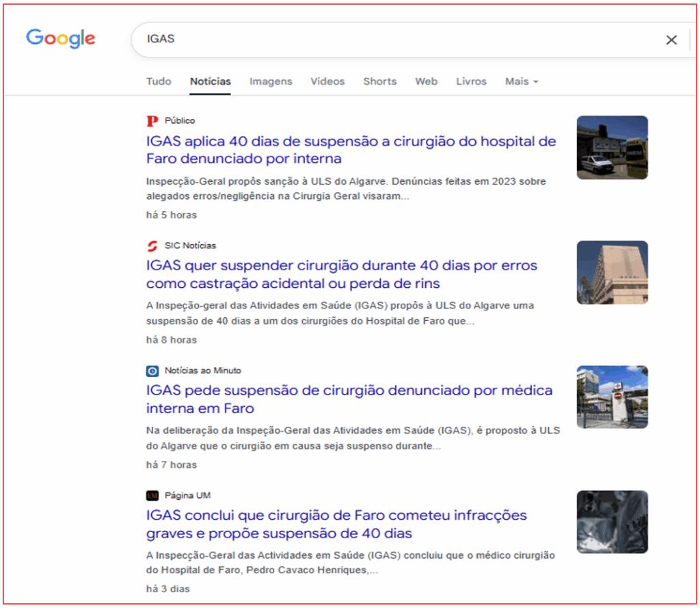Select the Shorts tab
Viewport: 700px width, 608px height.
379,81
